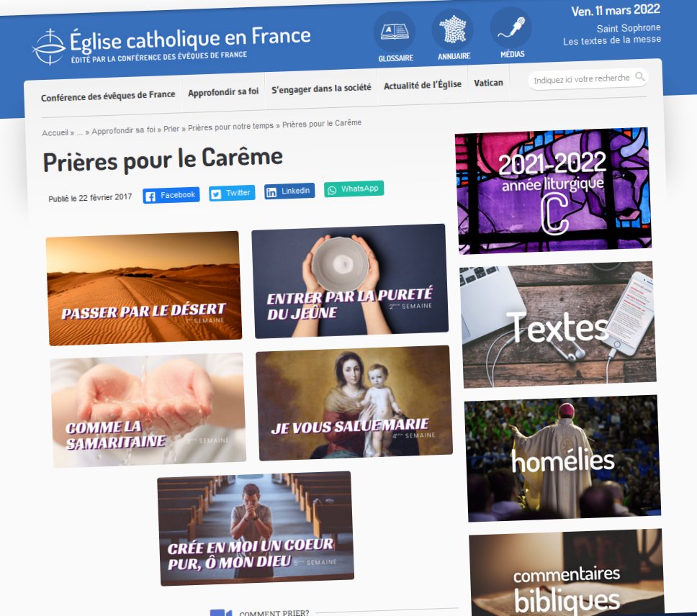The height and width of the screenshot is (616, 697).
Task: Open the Vatican menu item
Action: pyautogui.click(x=488, y=83)
